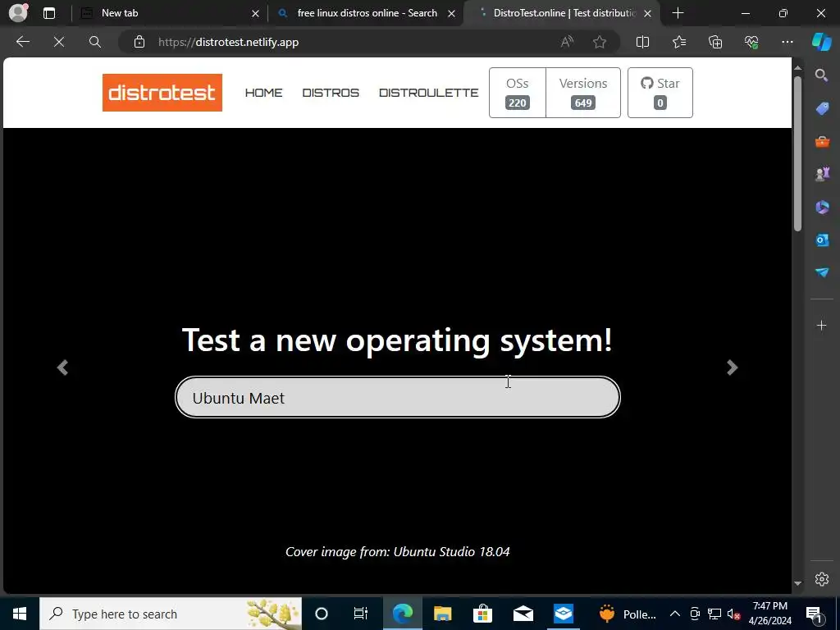Click the page vertical scrollbar thumb
840x630 pixels.
[x=797, y=153]
